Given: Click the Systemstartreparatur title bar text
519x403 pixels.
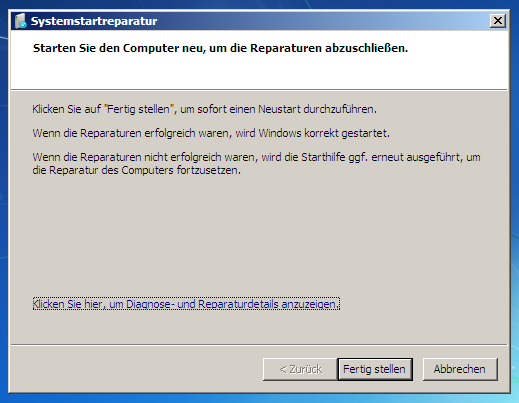Looking at the screenshot, I should click(94, 21).
